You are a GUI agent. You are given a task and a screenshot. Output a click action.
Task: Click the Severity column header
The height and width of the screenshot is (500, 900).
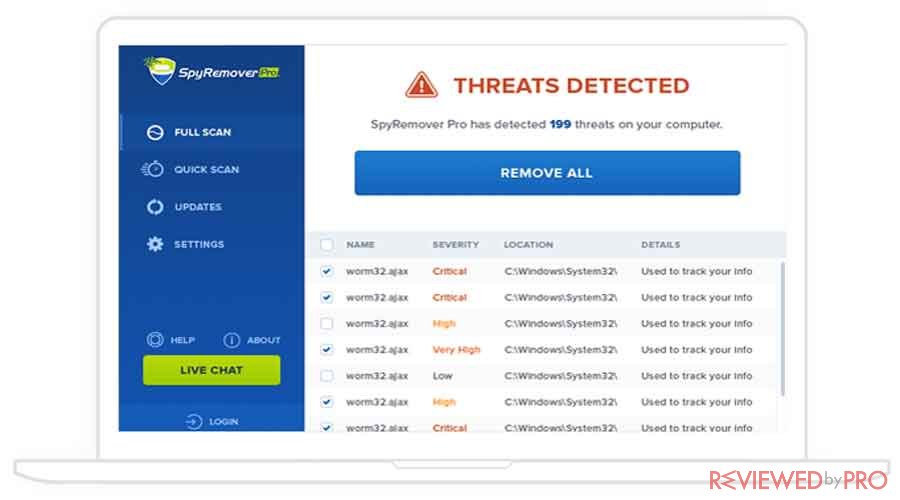pyautogui.click(x=456, y=245)
